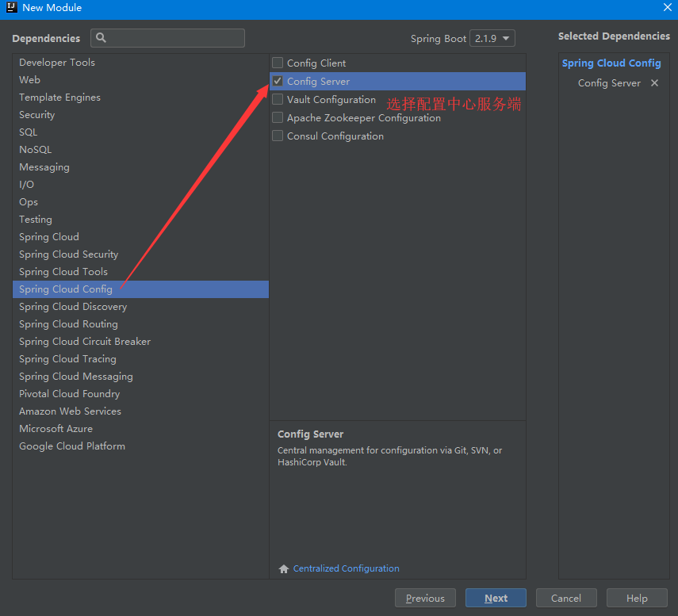This screenshot has width=678, height=616.
Task: Click the search magnifier icon in Dependencies field
Action: [x=101, y=37]
